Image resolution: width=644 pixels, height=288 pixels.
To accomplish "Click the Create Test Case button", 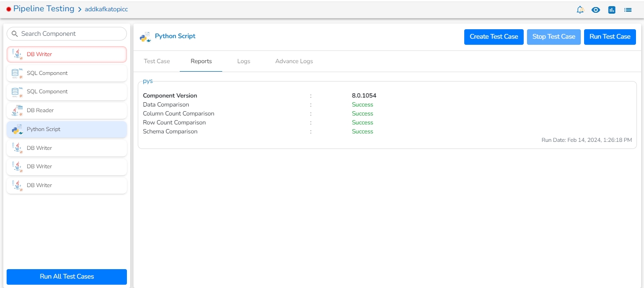I will [x=493, y=37].
